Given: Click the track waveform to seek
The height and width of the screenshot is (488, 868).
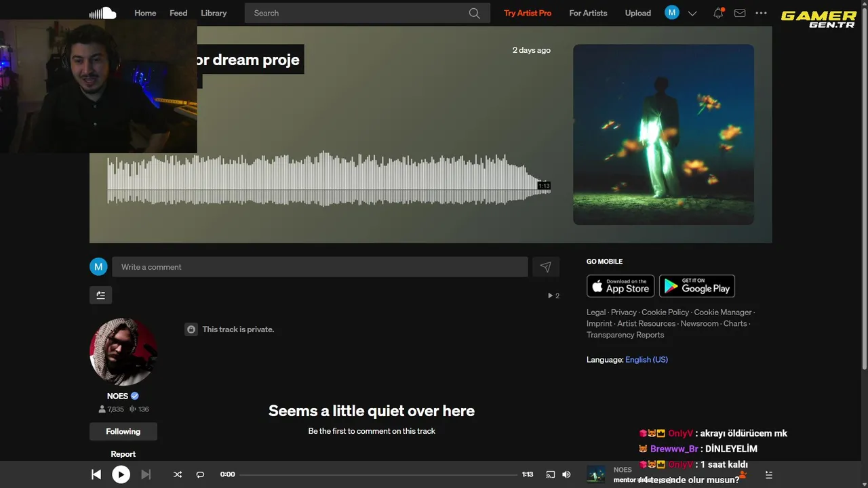Looking at the screenshot, I should click(x=329, y=178).
